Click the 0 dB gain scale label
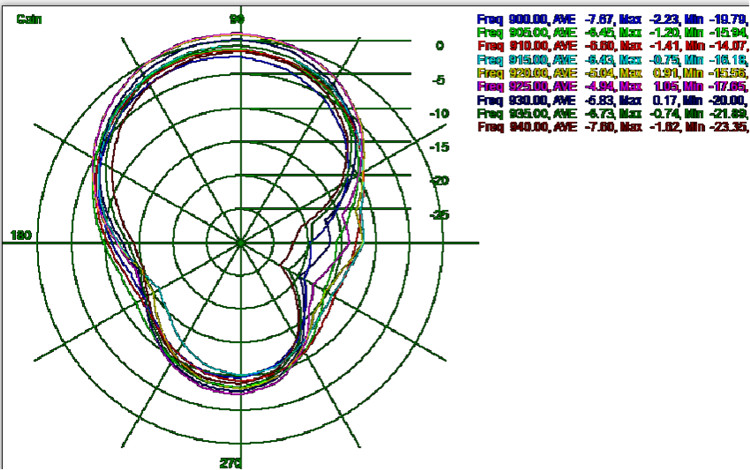This screenshot has width=750, height=470. tap(439, 46)
